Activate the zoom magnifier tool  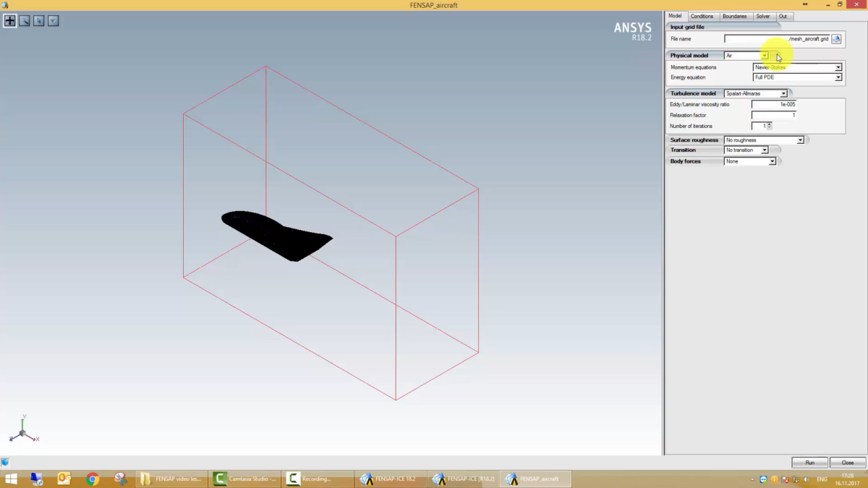pos(25,21)
